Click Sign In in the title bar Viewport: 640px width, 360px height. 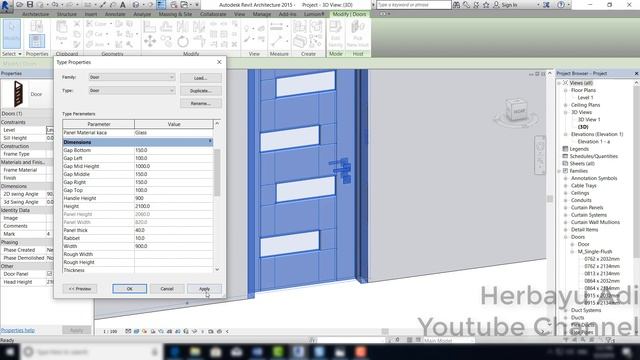click(x=509, y=5)
